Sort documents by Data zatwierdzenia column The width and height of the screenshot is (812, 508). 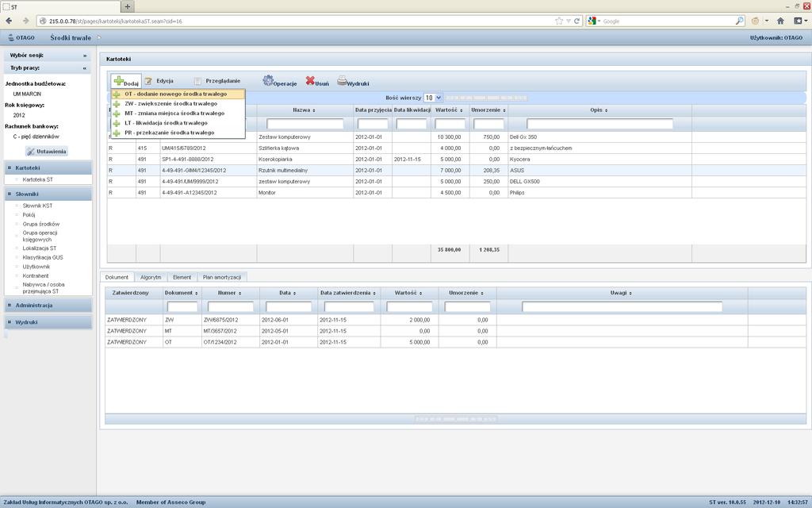pos(347,293)
